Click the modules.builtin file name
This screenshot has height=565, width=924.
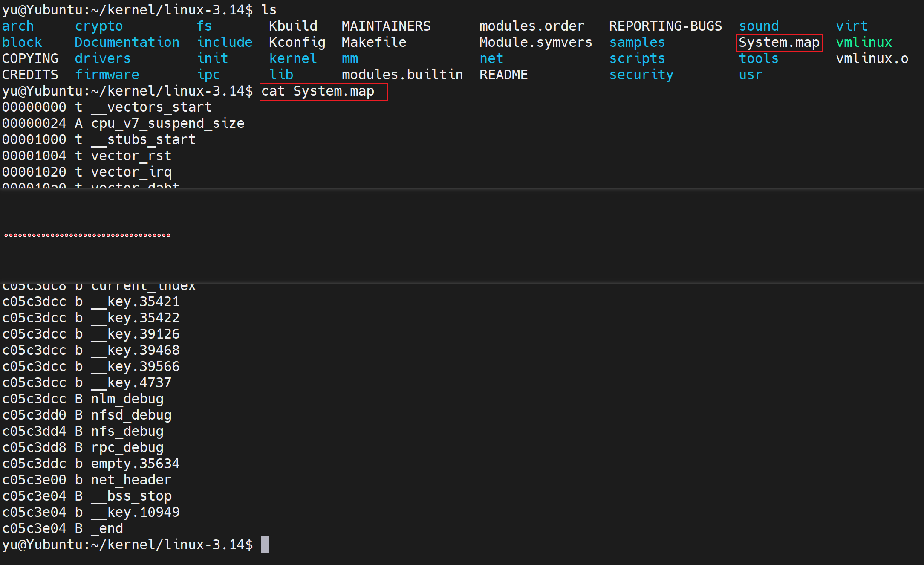402,75
